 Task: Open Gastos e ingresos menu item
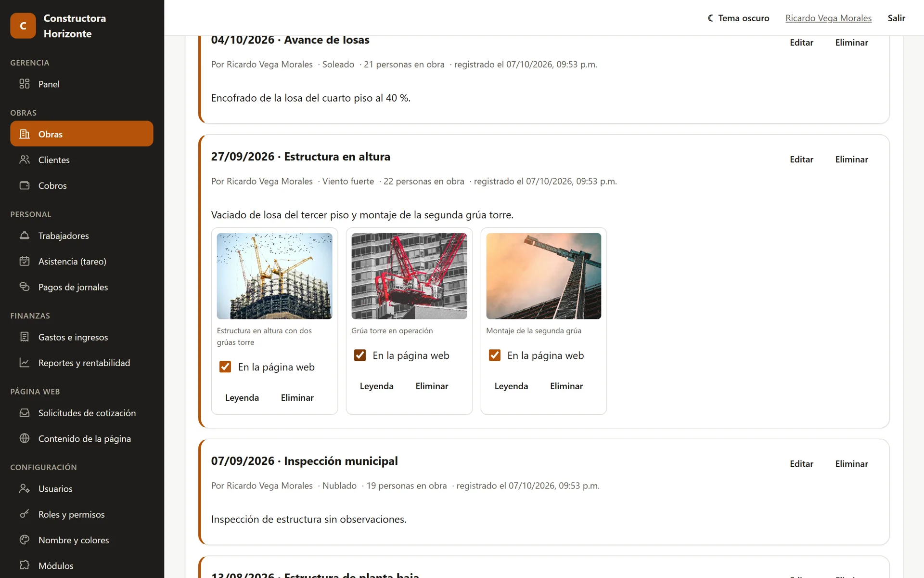tap(82, 337)
